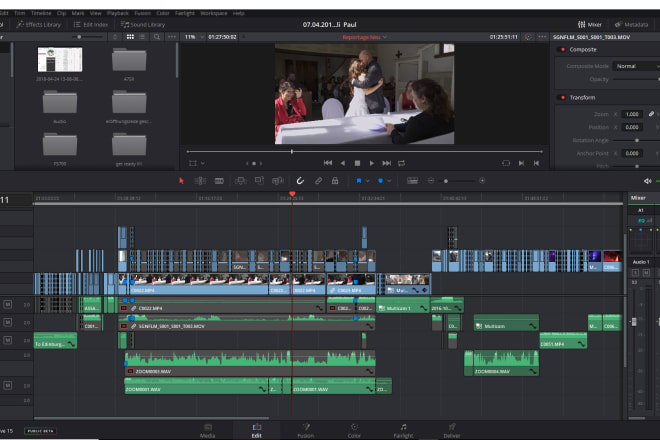
Task: Open viewer options three-dot menu
Action: 542,37
